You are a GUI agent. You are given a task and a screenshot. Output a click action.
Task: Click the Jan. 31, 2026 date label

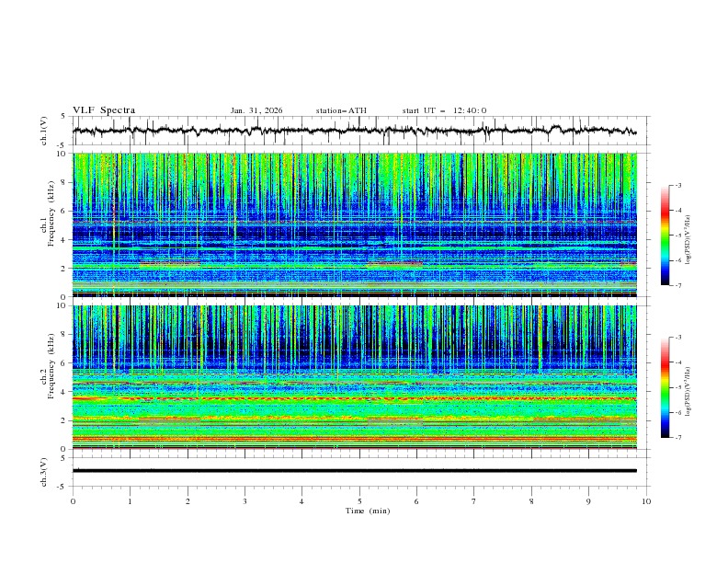coord(256,110)
